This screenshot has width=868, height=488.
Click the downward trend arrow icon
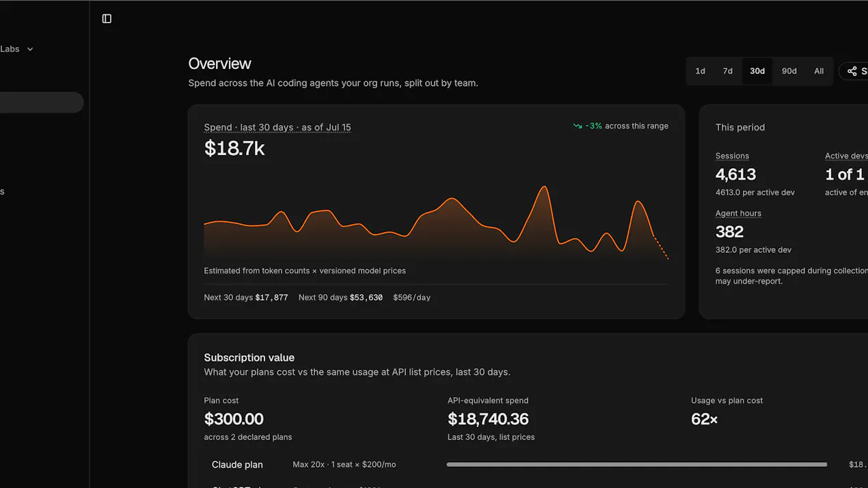[x=578, y=126]
